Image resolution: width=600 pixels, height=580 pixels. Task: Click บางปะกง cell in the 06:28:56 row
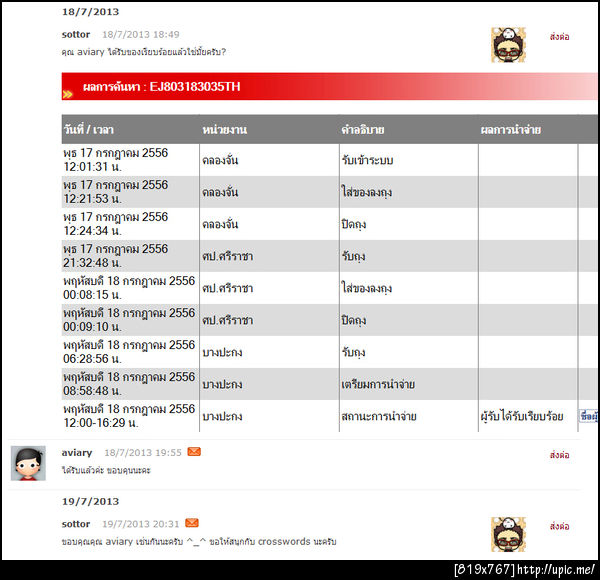[x=269, y=352]
